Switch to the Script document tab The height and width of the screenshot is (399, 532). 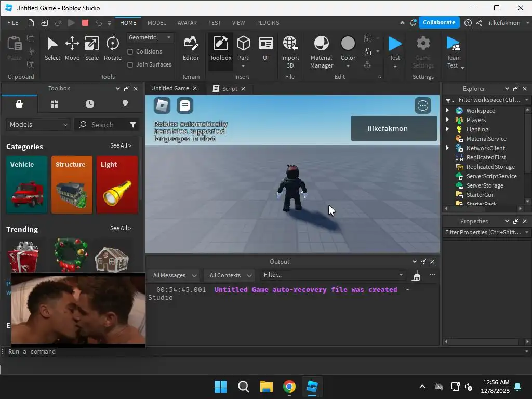tap(229, 89)
